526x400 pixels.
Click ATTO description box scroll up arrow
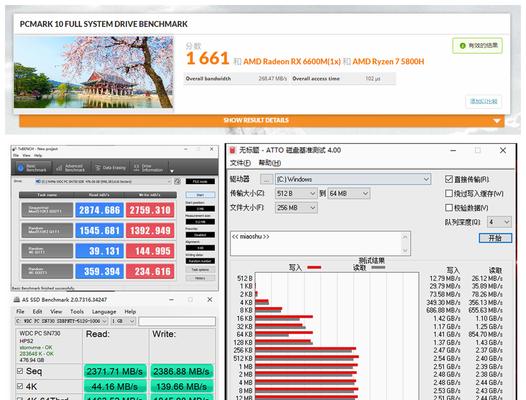coord(405,237)
